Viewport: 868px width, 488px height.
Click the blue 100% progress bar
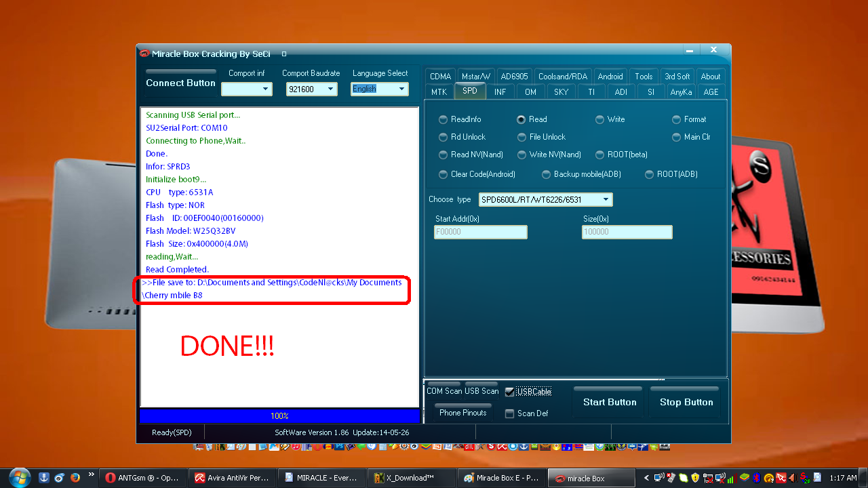point(279,416)
